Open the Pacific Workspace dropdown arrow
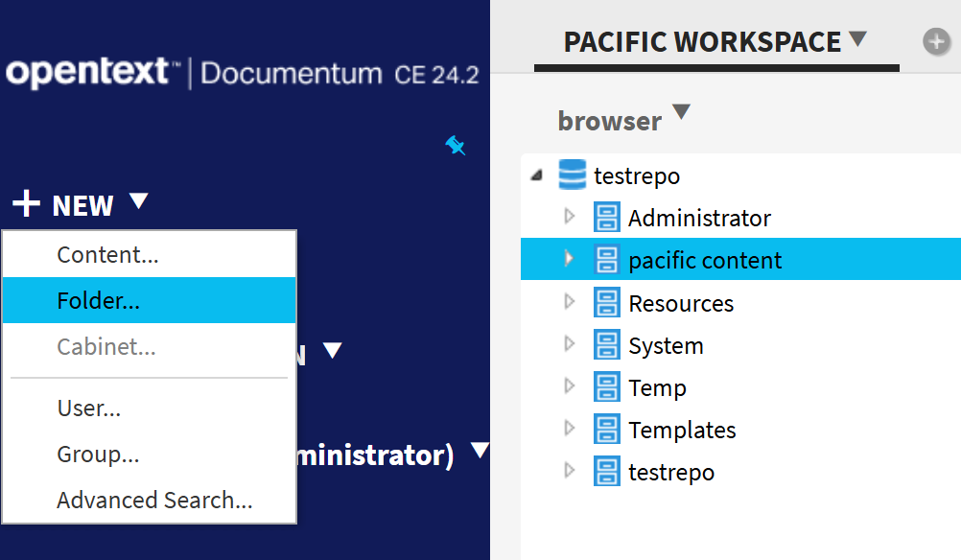This screenshot has width=961, height=560. click(x=858, y=38)
